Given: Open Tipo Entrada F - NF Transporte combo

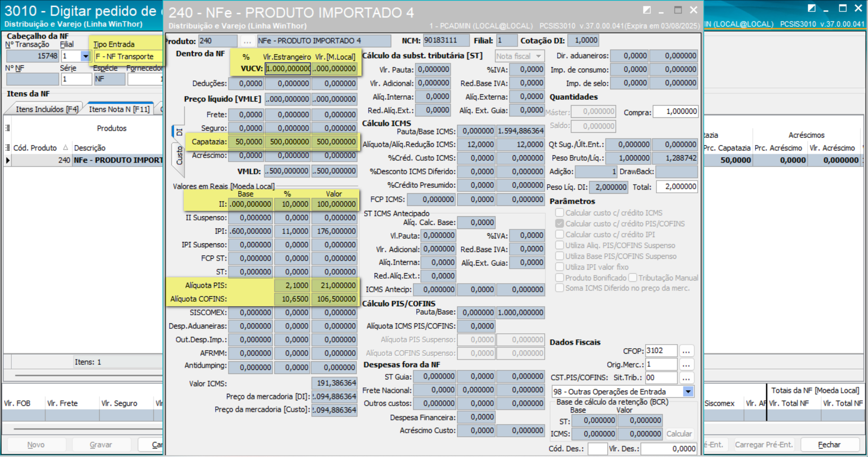Looking at the screenshot, I should [x=128, y=56].
